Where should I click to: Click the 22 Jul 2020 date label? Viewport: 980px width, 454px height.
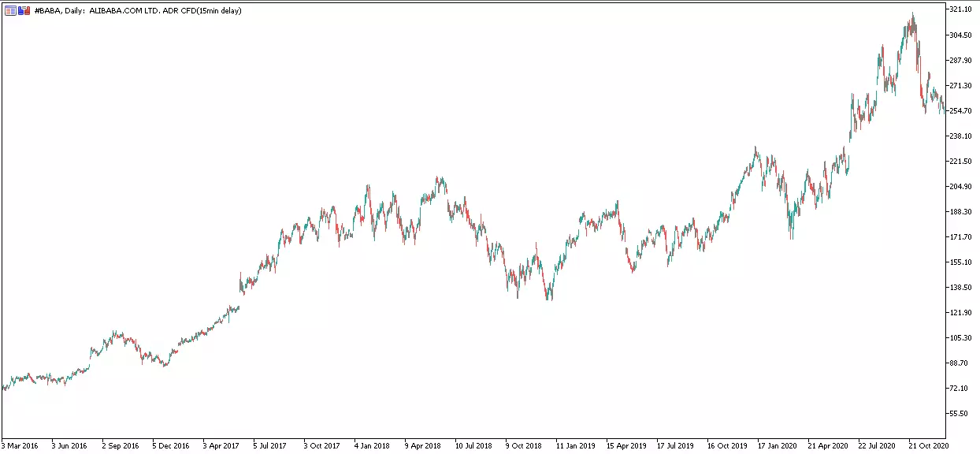pyautogui.click(x=878, y=445)
